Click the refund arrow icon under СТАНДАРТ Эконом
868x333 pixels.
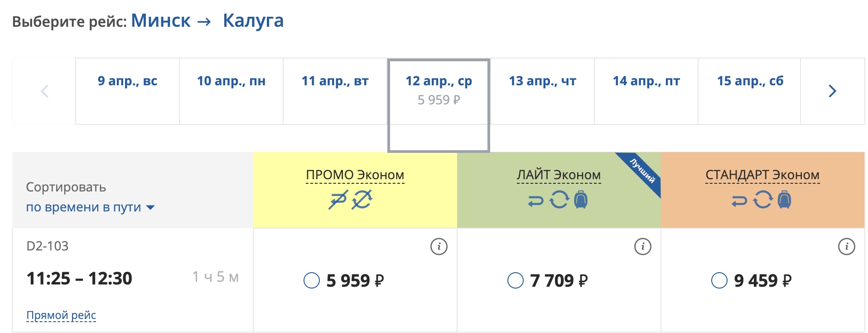[x=739, y=200]
